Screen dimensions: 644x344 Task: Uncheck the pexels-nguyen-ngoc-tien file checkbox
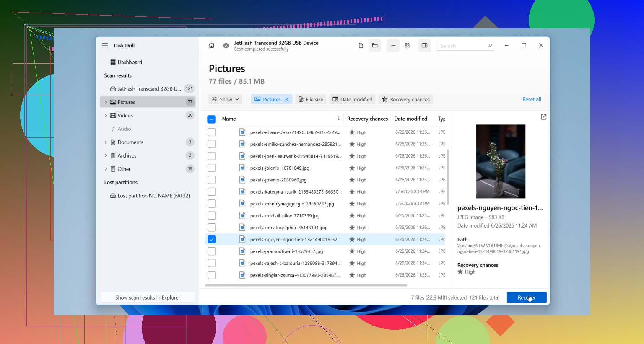[x=211, y=239]
